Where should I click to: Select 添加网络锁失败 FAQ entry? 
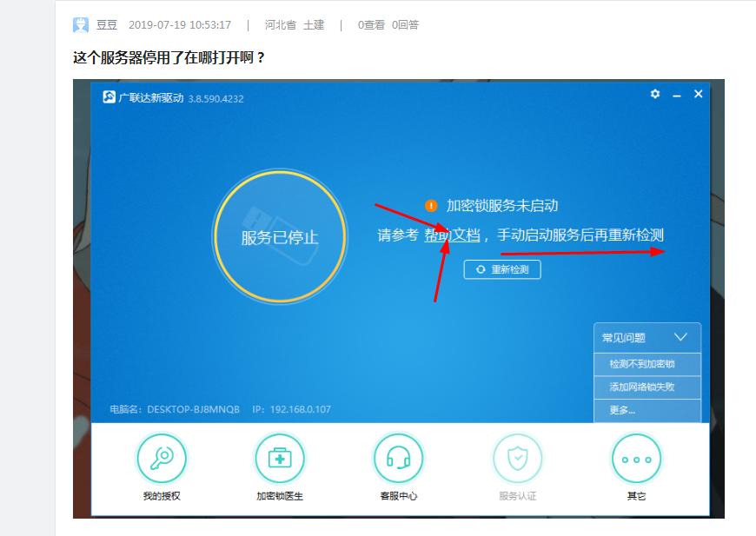click(647, 387)
